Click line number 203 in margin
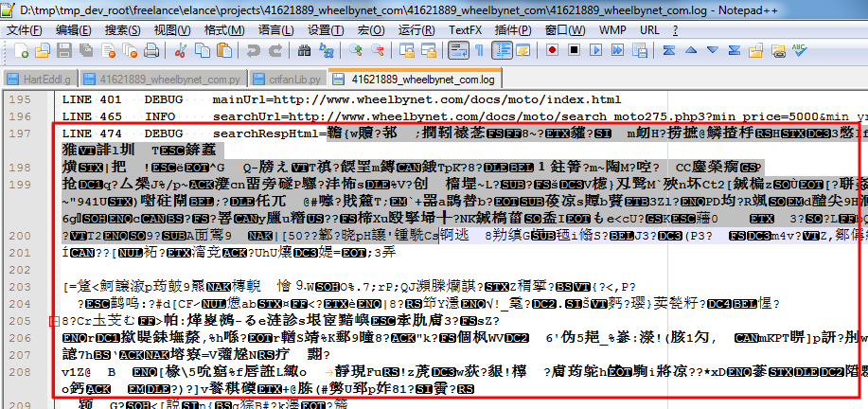Screen dimensions: 868x409 (x=21, y=287)
